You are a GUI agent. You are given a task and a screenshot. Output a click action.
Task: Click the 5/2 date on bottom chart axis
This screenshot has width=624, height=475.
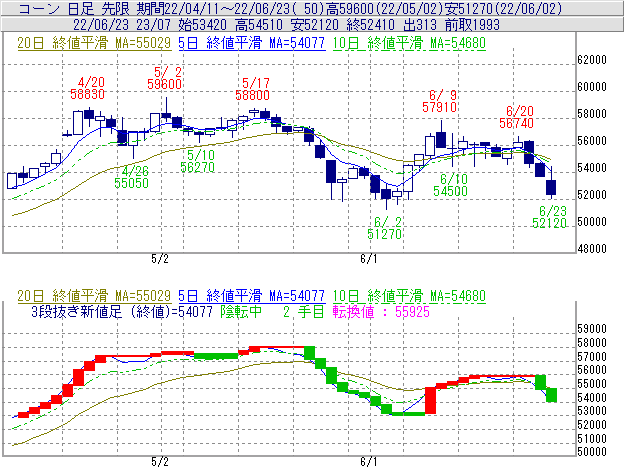[x=160, y=461]
